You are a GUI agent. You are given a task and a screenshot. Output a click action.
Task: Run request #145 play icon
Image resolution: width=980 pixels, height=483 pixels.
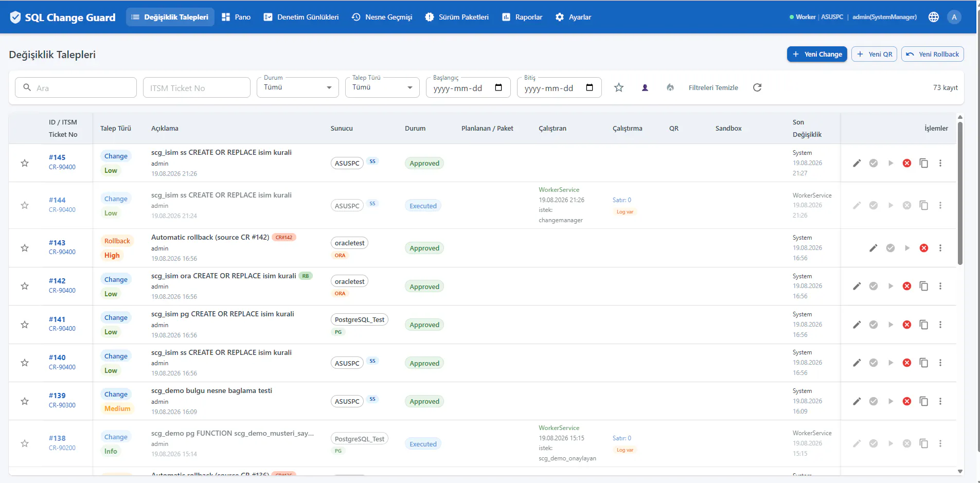[x=890, y=163]
